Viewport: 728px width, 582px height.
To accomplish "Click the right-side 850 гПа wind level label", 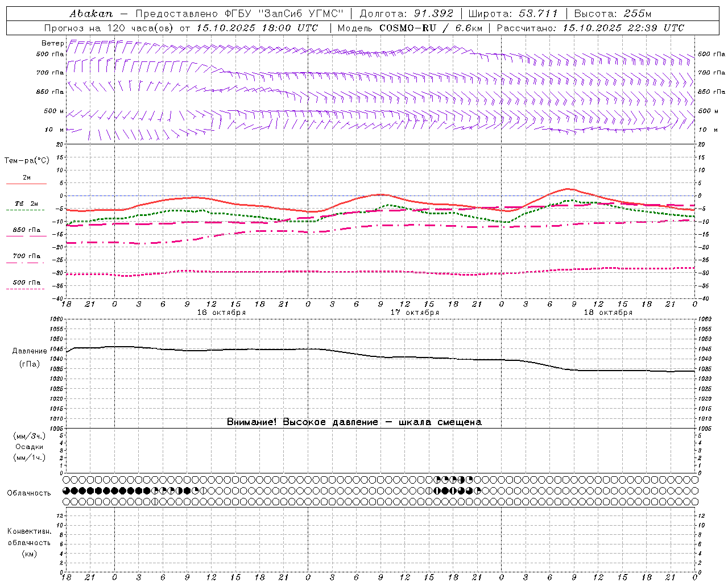I will 712,92.
